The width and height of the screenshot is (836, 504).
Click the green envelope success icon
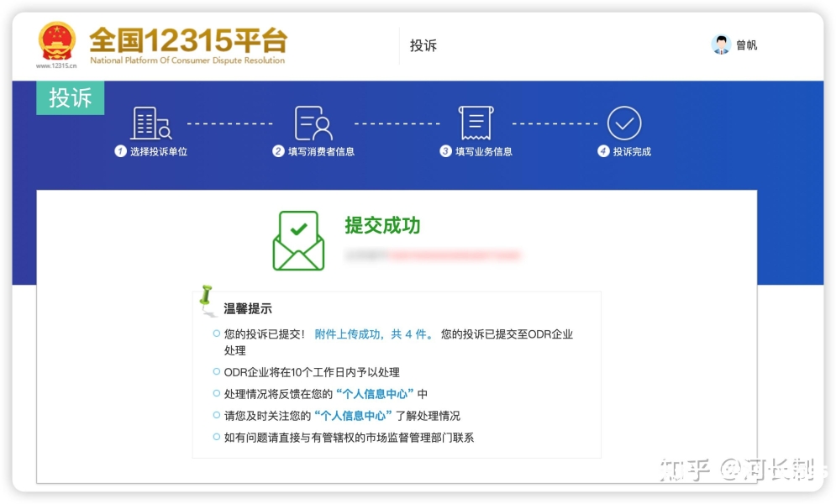[x=298, y=241]
